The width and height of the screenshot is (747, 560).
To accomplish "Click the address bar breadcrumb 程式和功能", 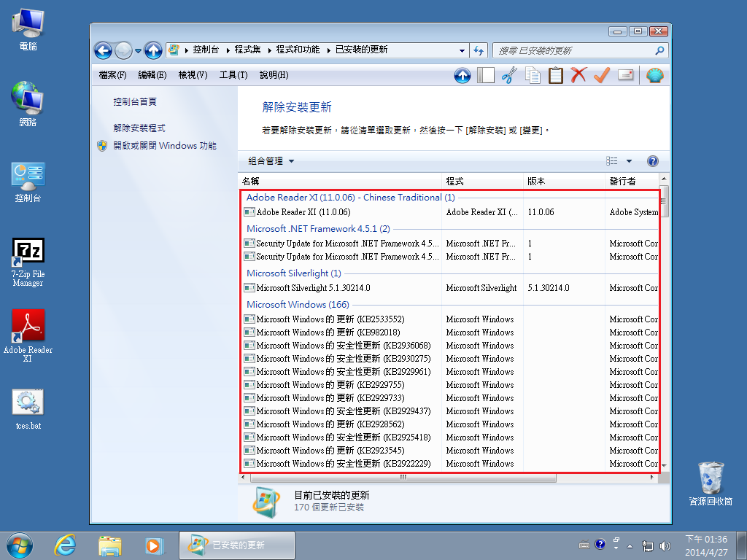I will click(298, 50).
